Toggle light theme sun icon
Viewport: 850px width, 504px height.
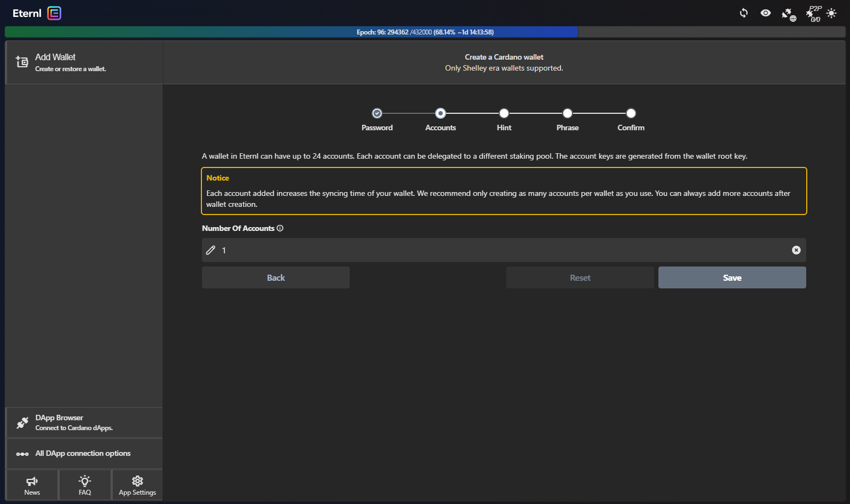832,13
